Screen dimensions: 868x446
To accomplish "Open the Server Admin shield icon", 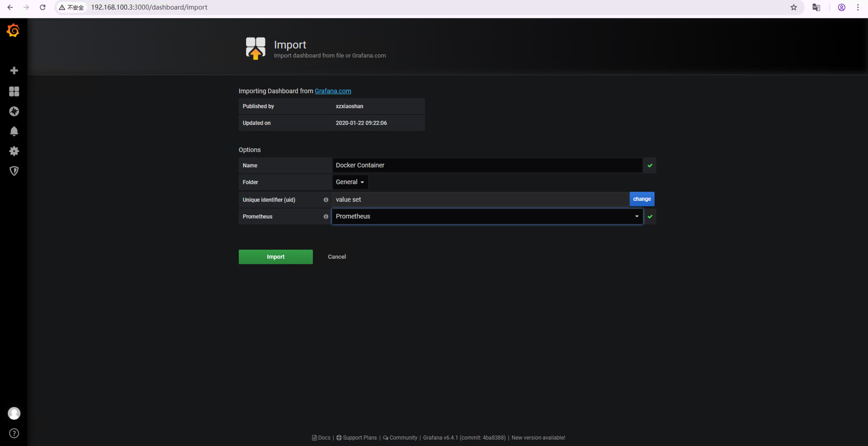I will click(x=14, y=171).
